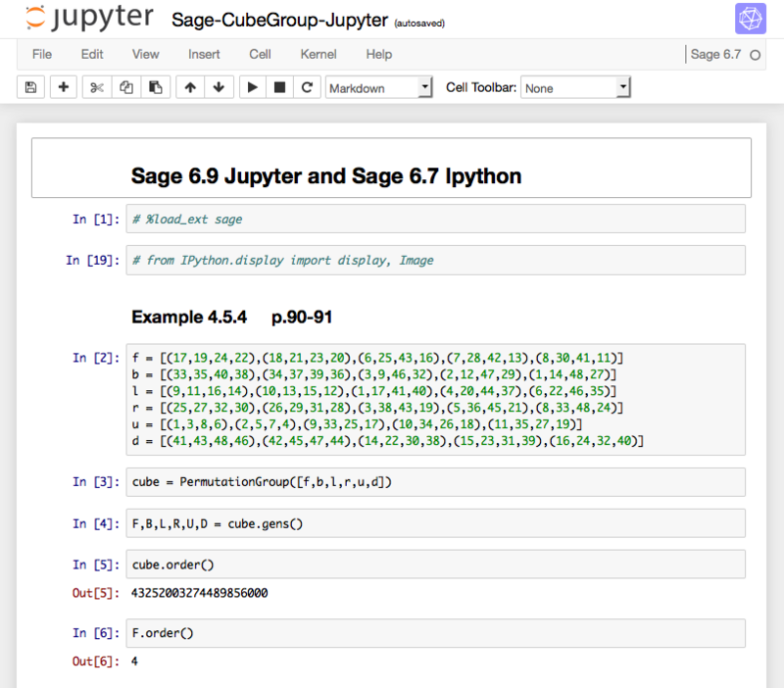
Task: Click the line defining b permutations
Action: 374,374
